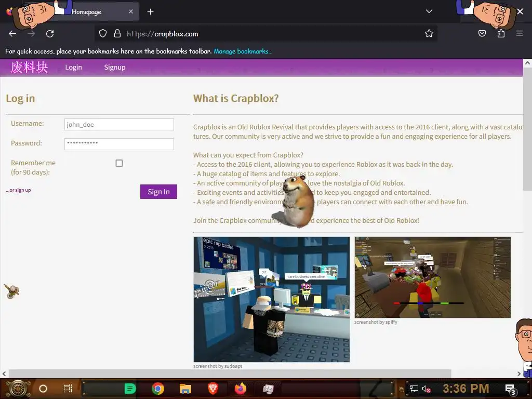Image resolution: width=532 pixels, height=399 pixels.
Task: Open the network status tray icon
Action: [414, 389]
